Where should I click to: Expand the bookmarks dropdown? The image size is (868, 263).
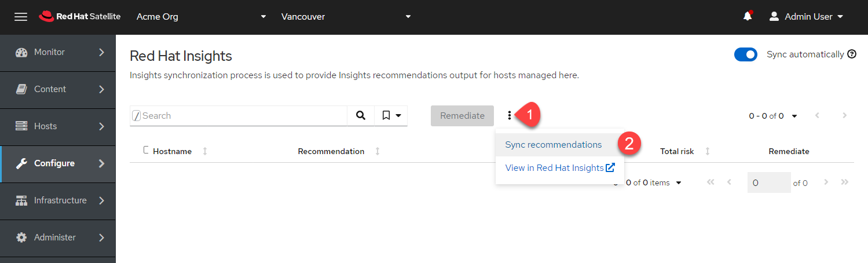391,116
